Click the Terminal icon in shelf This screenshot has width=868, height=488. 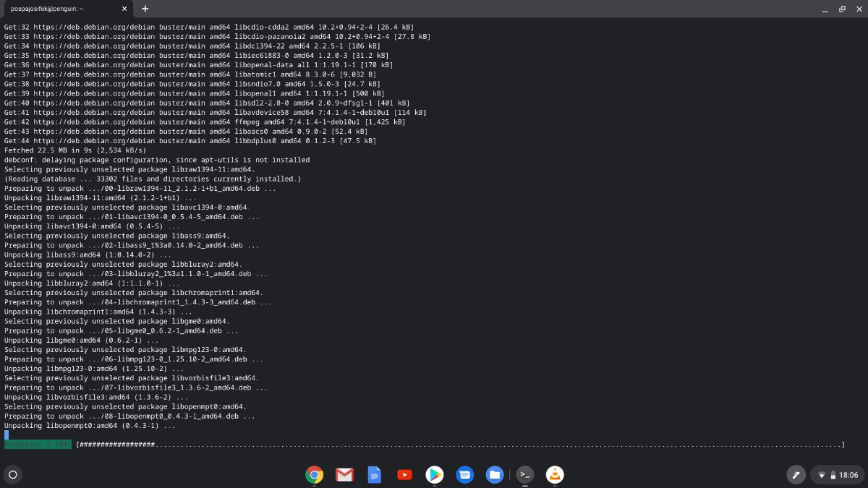point(524,475)
